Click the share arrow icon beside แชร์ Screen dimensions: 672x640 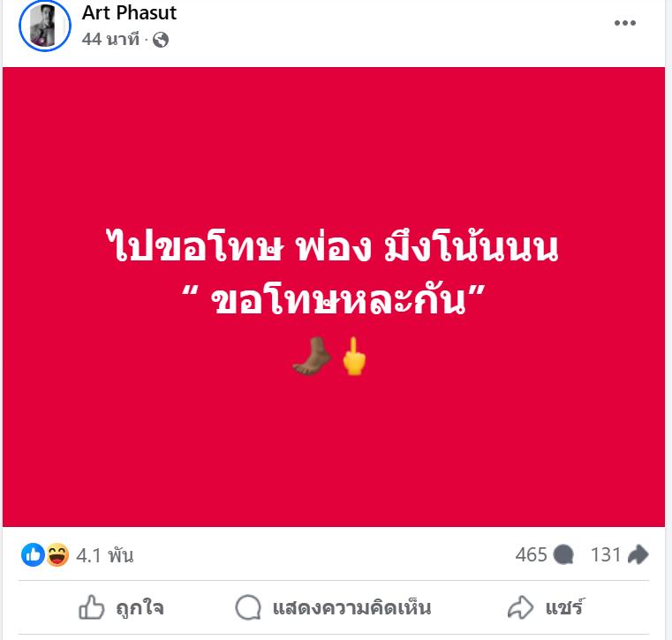(x=520, y=607)
